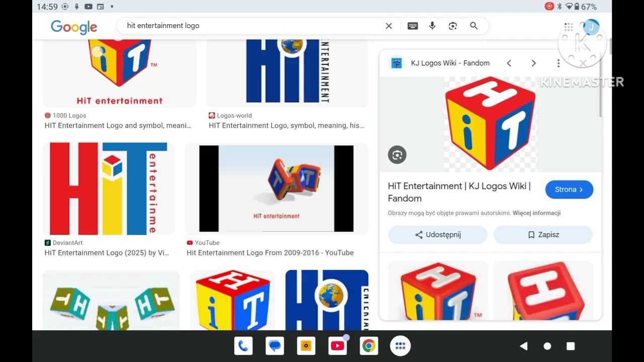
Task: Open the Więcej informacji link
Action: [536, 213]
